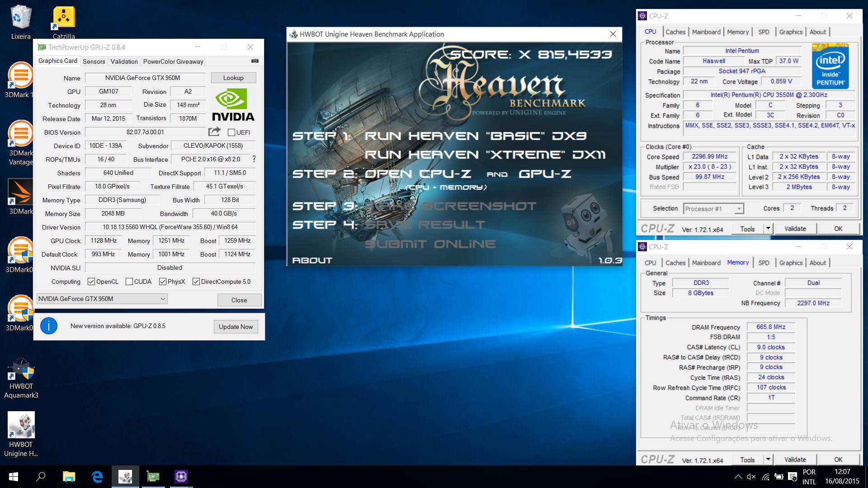Image resolution: width=868 pixels, height=488 pixels.
Task: Click the Specification field Intel Pentium 3550M
Action: coord(769,95)
